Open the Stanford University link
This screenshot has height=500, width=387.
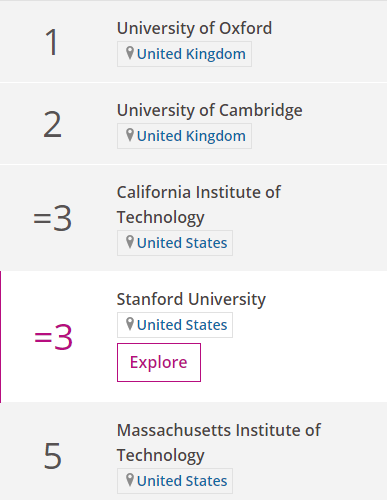[191, 299]
